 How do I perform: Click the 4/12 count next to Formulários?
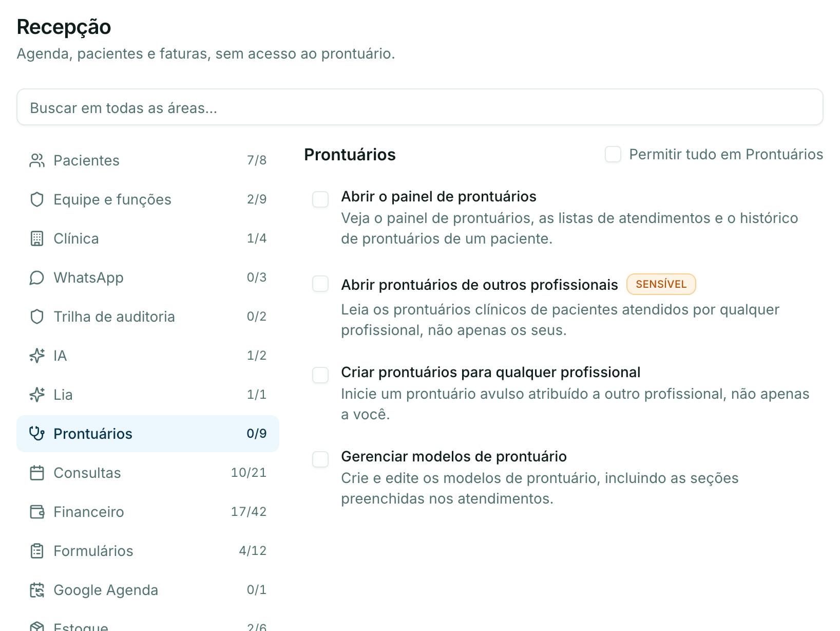(253, 551)
